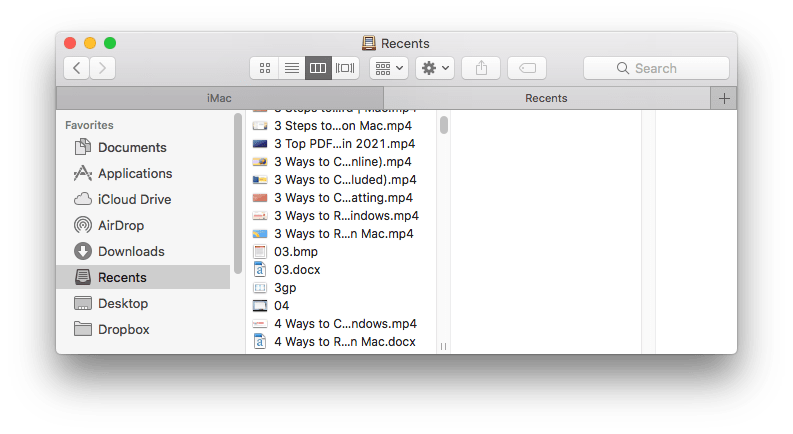Image resolution: width=793 pixels, height=434 pixels.
Task: Switch to the iMac tab
Action: (x=219, y=98)
